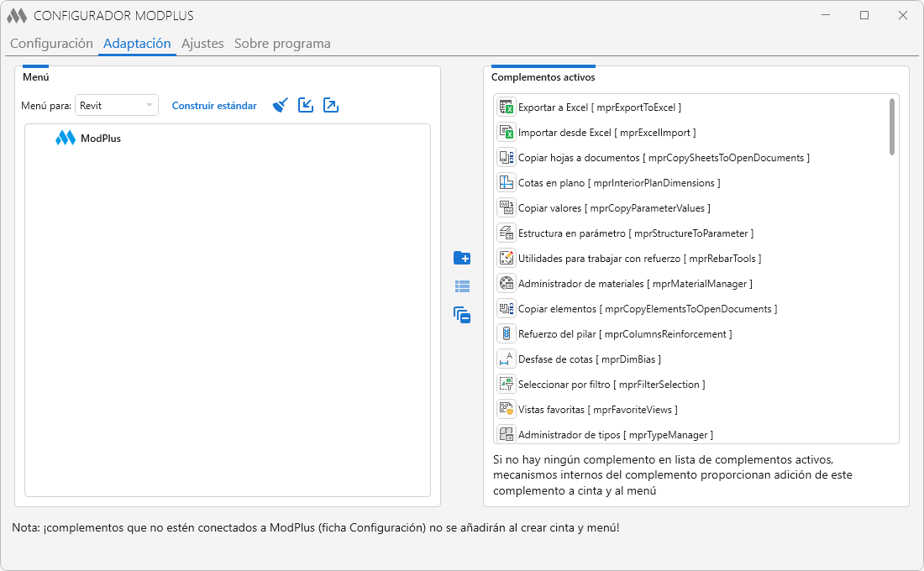Select 'Refuerzo del pilar [ mprColumnsReinforcement ]' row
Viewport: 924px width, 571px height.
click(690, 334)
